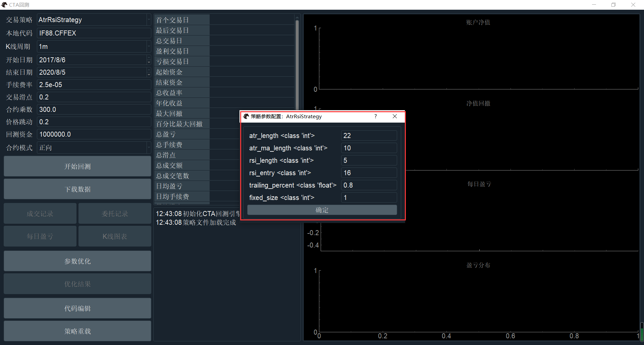Click 下载数据 to download data
The width and height of the screenshot is (644, 345).
click(77, 189)
